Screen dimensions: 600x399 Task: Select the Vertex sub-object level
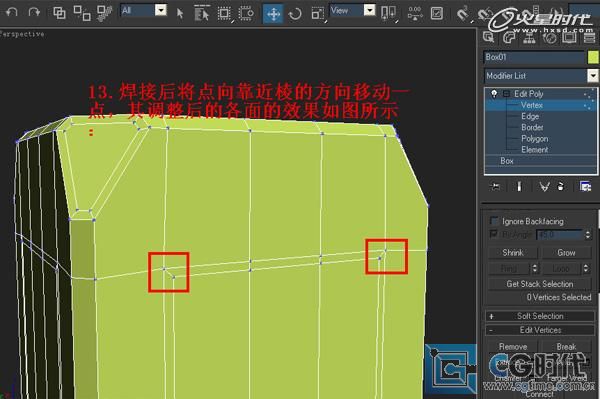click(x=532, y=105)
